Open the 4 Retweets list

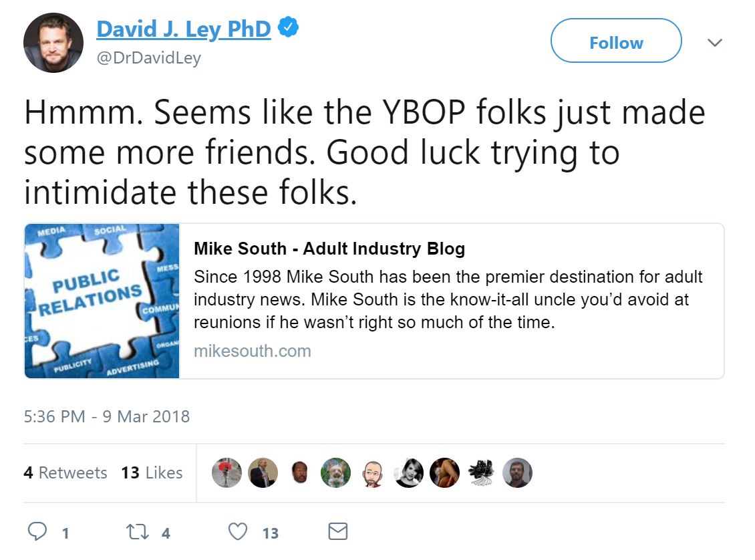click(65, 473)
